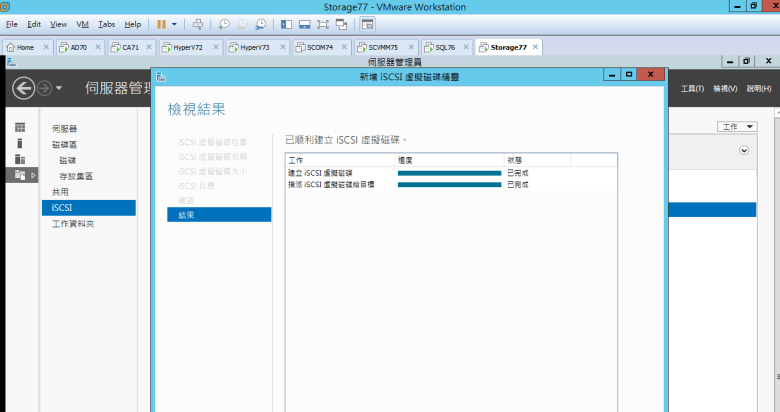Open the snapshot manager icon
The height and width of the screenshot is (412, 780).
pos(260,23)
